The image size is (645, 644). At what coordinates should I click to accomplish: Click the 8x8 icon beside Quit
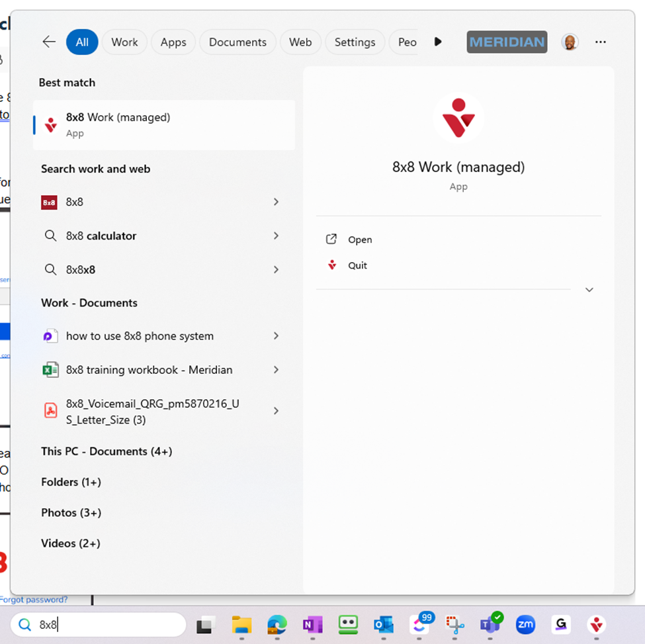[332, 265]
